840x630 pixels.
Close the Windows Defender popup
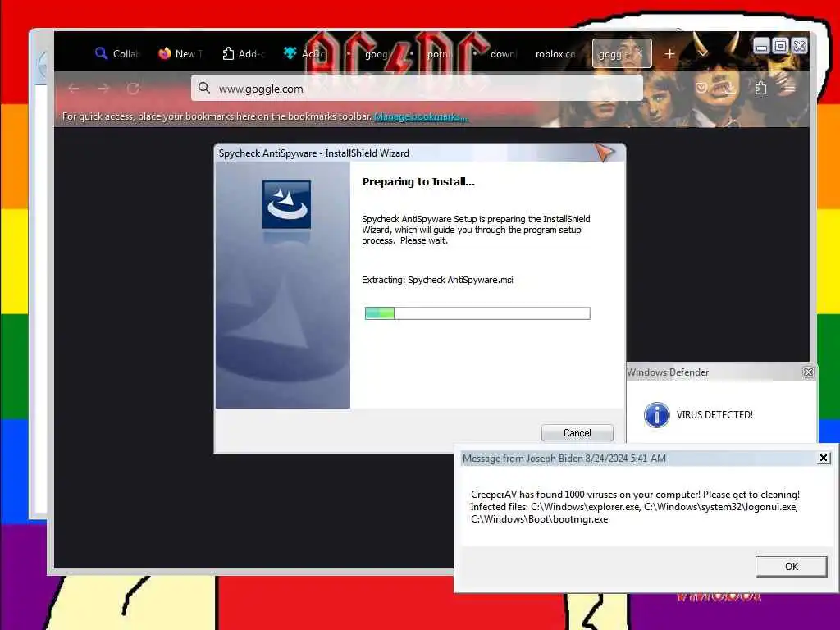808,372
